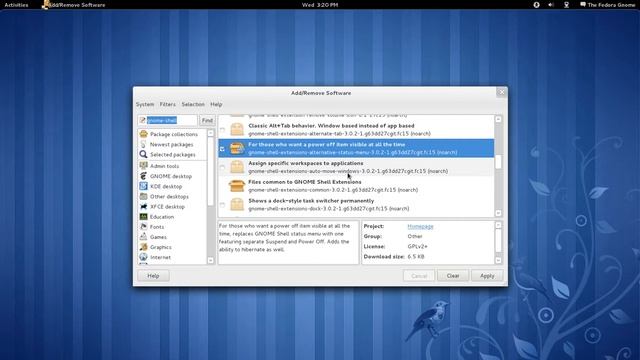Uncheck the power off item package checkbox
The image size is (640, 360).
[x=222, y=149]
